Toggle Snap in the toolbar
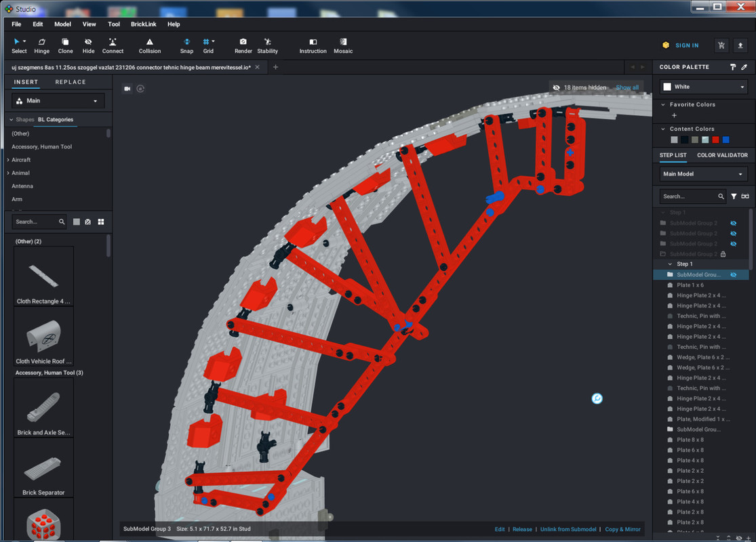Image resolution: width=756 pixels, height=542 pixels. coord(186,45)
